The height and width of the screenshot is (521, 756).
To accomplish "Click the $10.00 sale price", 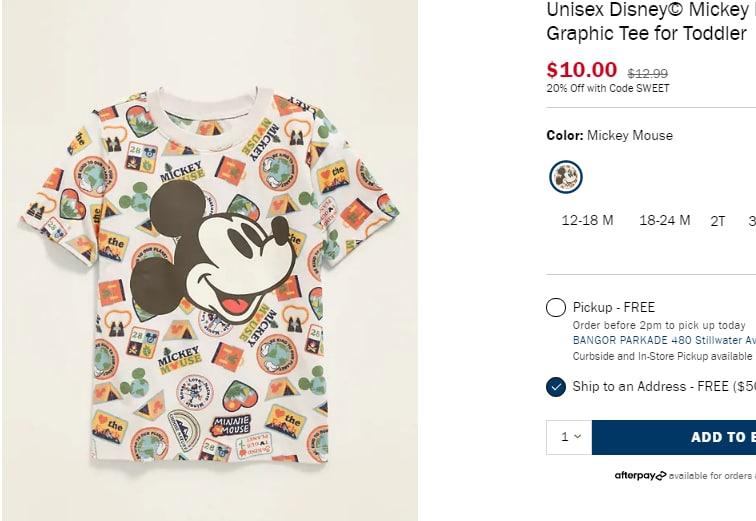I will coord(581,70).
